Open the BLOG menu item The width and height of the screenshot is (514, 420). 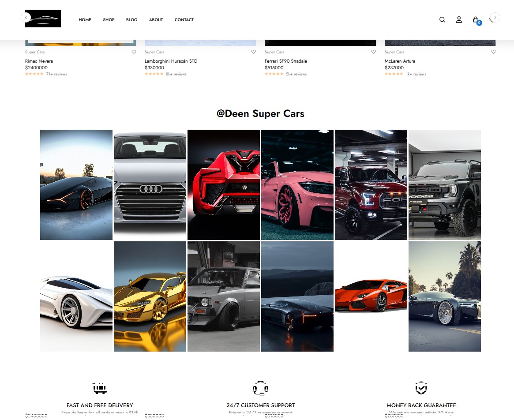click(x=131, y=20)
